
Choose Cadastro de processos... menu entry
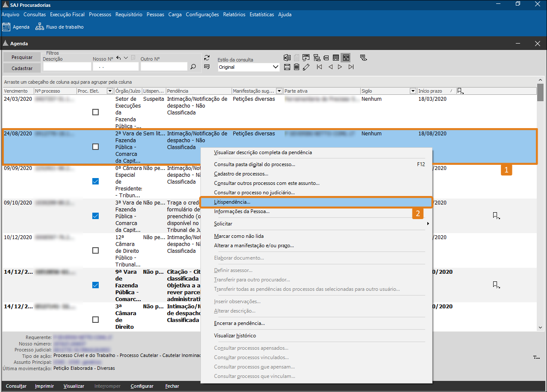coord(241,174)
